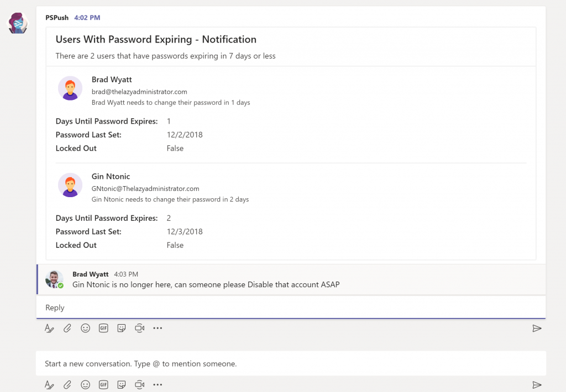Open more options in reply toolbar

coord(158,328)
